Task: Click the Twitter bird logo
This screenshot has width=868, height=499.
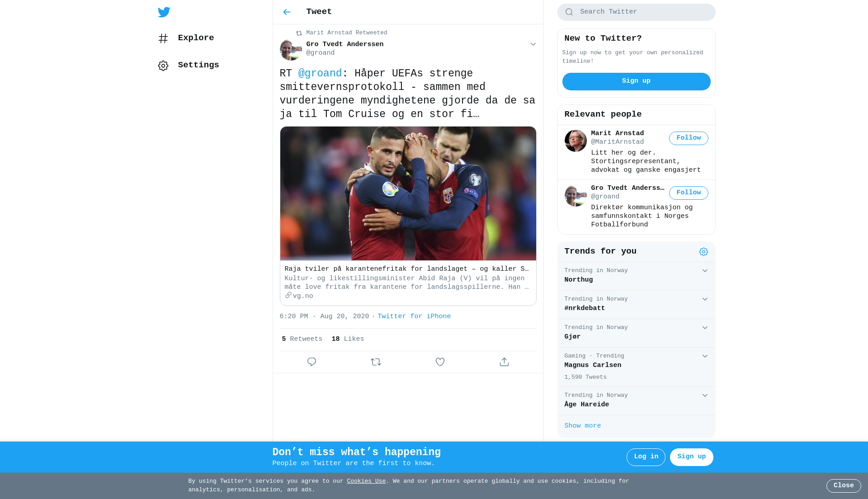Action: (x=164, y=12)
